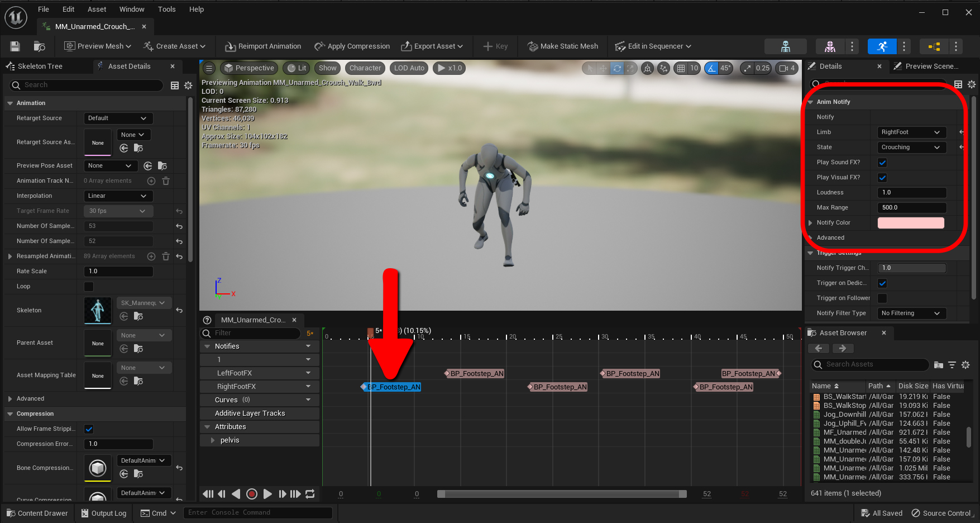Open the Asset menu
The width and height of the screenshot is (980, 523).
[97, 9]
